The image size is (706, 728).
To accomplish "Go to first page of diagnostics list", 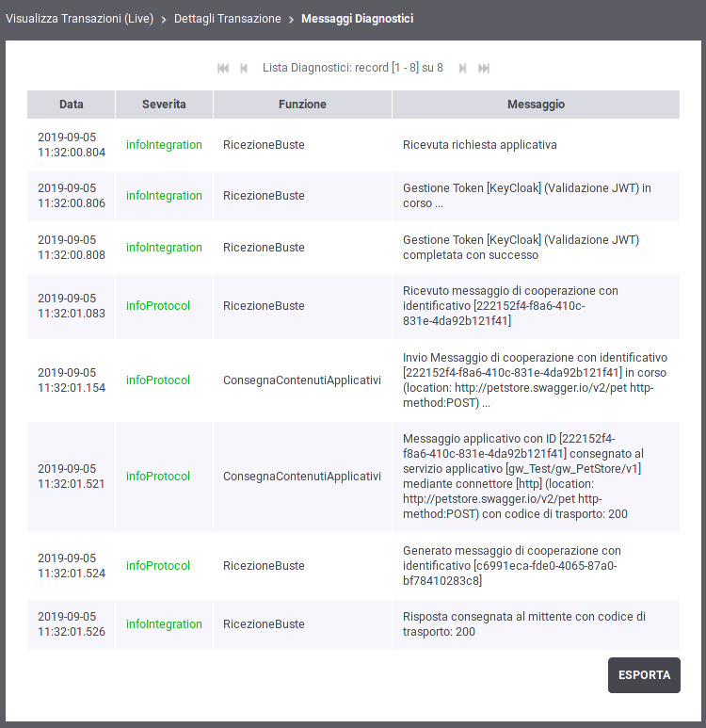I will tap(223, 68).
